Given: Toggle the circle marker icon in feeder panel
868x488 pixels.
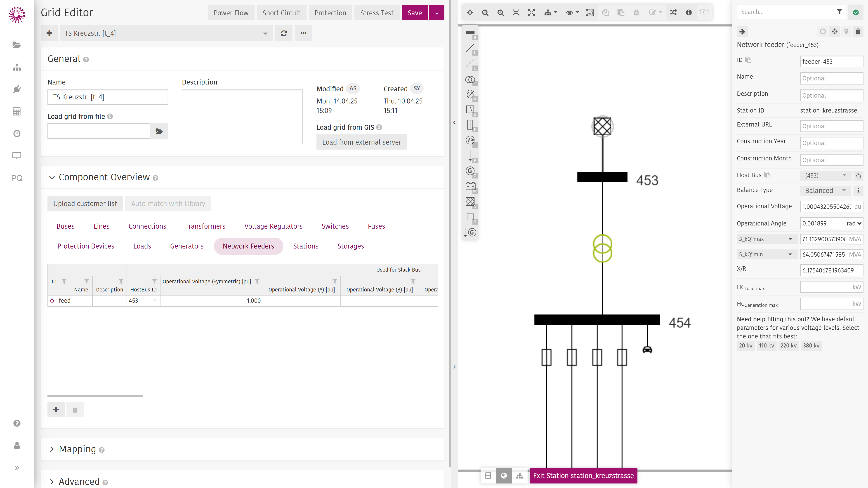Looking at the screenshot, I should (x=823, y=32).
